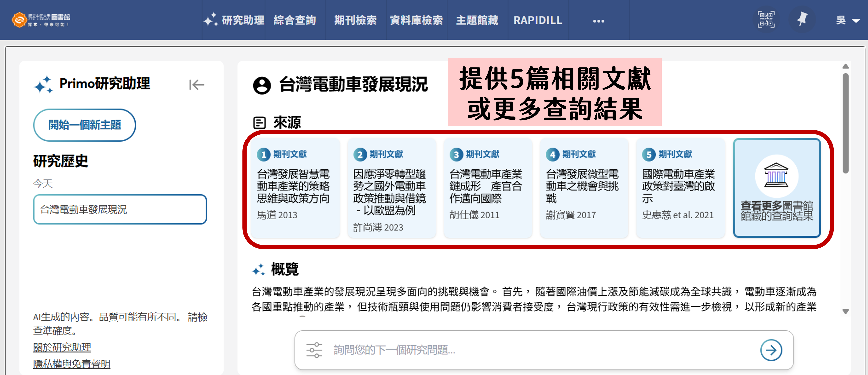Open the QR code icon in header
This screenshot has width=868, height=375.
coord(766,20)
